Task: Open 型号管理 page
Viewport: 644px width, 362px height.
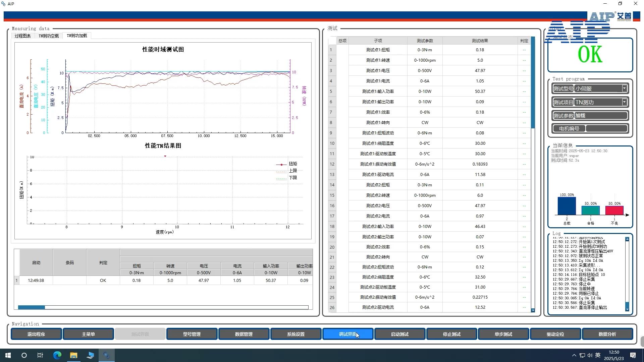Action: (x=192, y=334)
